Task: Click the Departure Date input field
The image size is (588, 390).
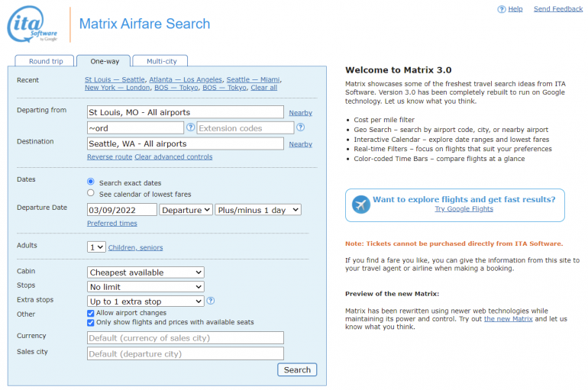Action: (x=121, y=210)
